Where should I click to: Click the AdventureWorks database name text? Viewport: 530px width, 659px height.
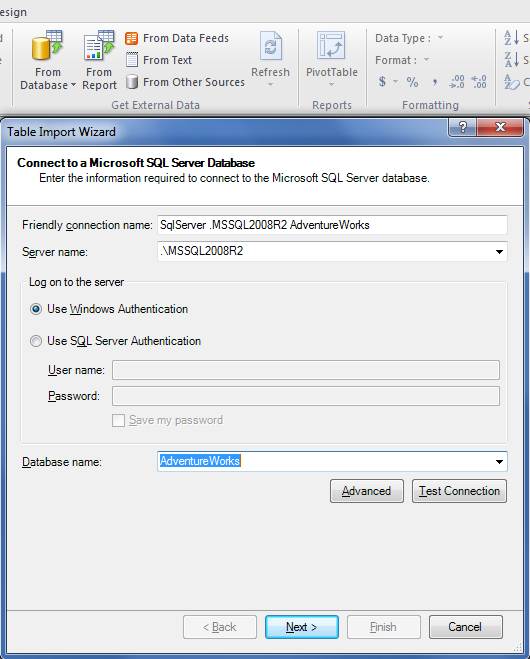pyautogui.click(x=200, y=461)
